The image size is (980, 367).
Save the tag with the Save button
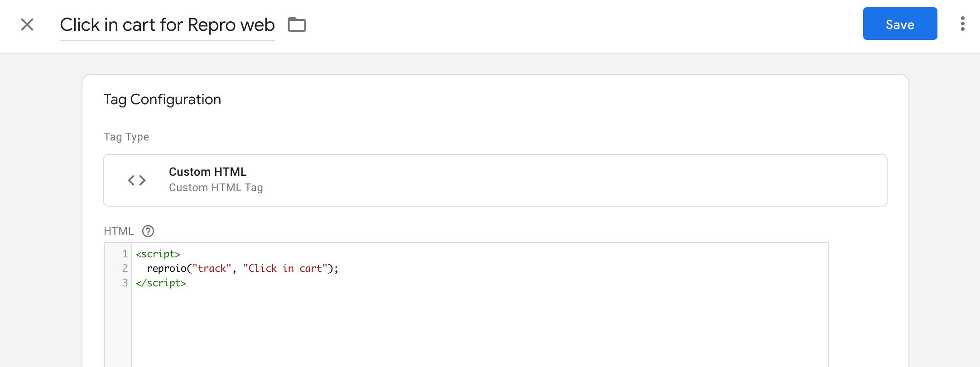pyautogui.click(x=900, y=24)
